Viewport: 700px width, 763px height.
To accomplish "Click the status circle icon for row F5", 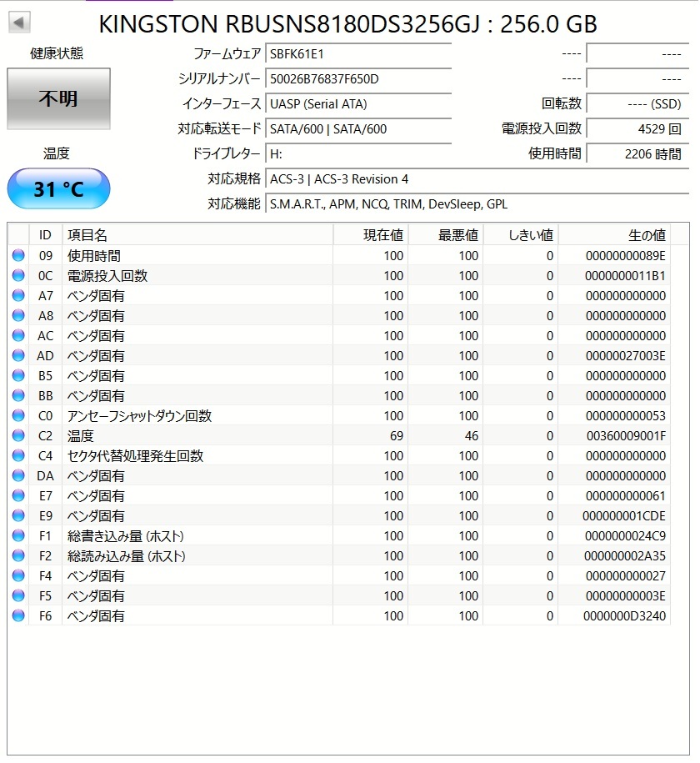I will click(18, 595).
